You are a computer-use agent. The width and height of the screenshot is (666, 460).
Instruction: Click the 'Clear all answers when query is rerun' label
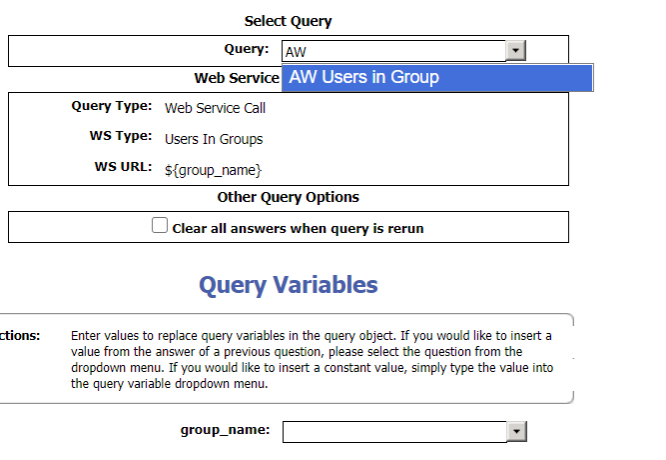[298, 228]
